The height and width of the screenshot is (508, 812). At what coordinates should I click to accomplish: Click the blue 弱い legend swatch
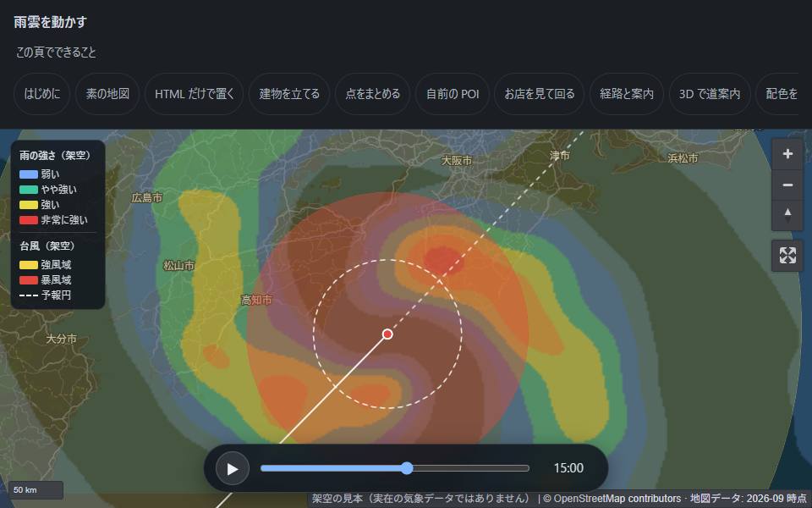click(x=29, y=174)
